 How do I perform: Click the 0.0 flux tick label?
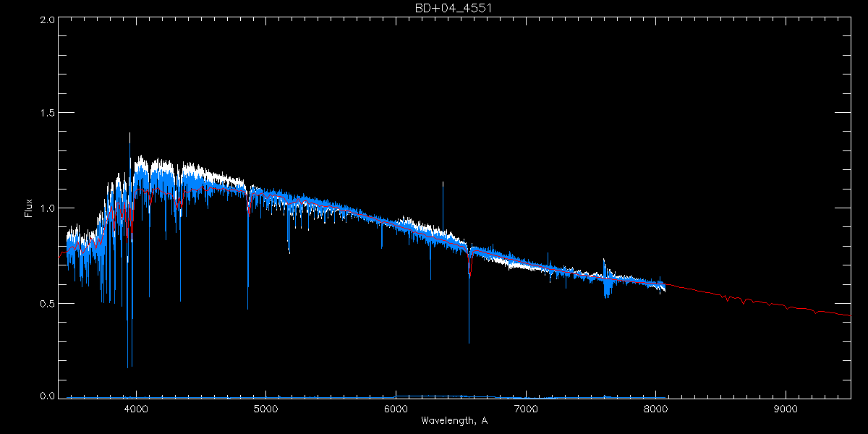tap(46, 396)
